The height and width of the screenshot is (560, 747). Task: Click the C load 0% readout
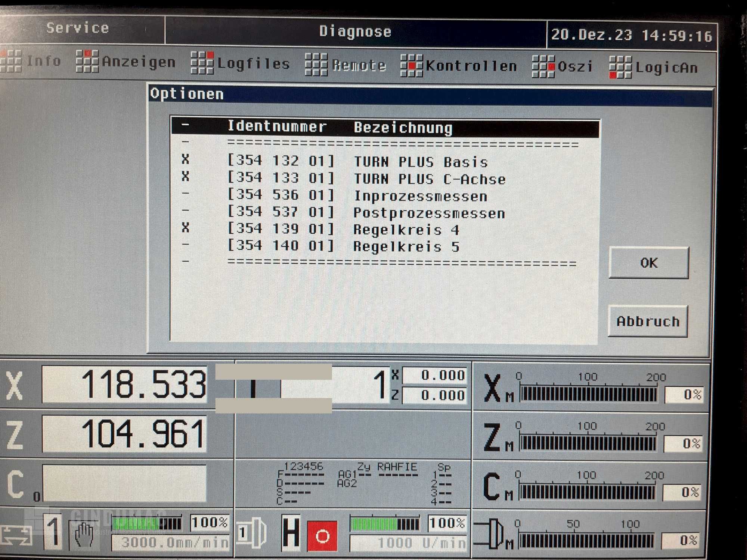pyautogui.click(x=682, y=492)
